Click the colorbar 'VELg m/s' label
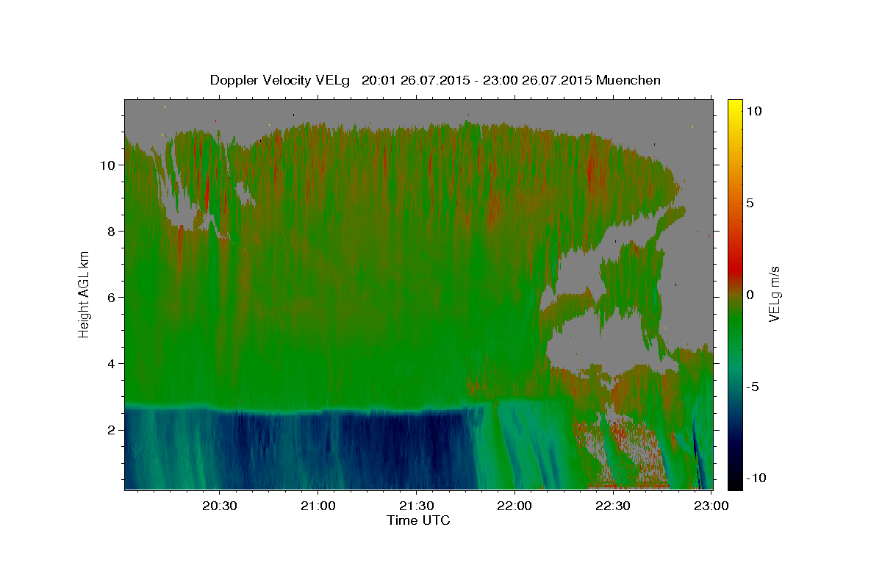 click(775, 294)
